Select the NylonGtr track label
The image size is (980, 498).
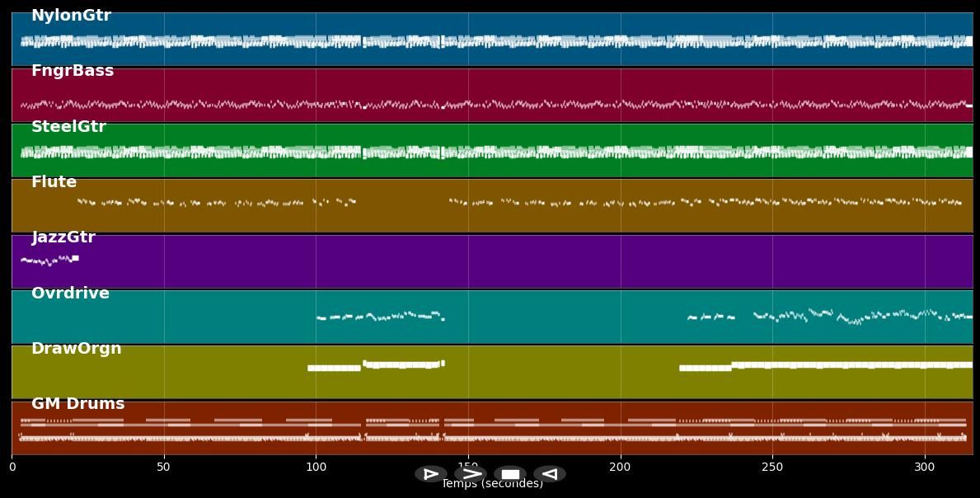(71, 16)
